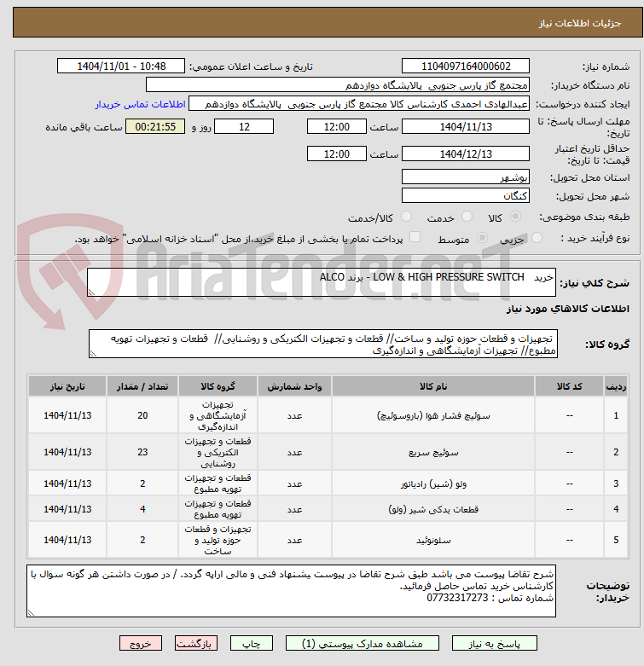Click the خروج exit button
The image size is (644, 666).
(x=141, y=644)
